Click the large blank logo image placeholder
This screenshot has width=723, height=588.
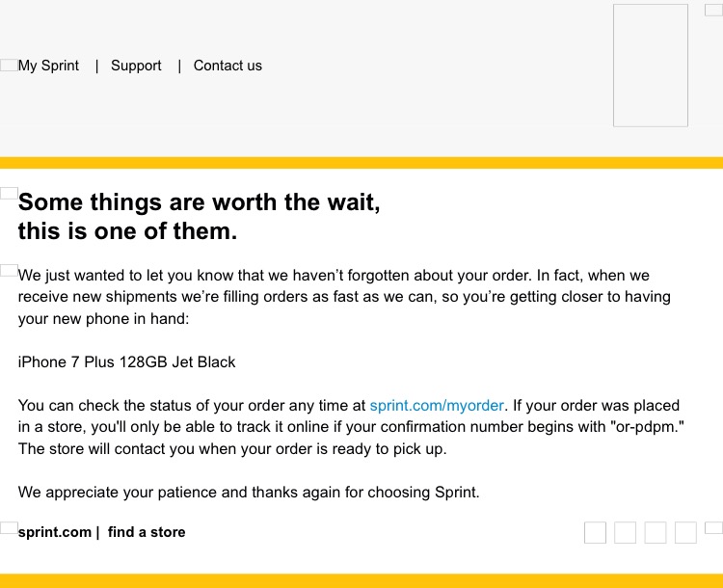point(650,65)
